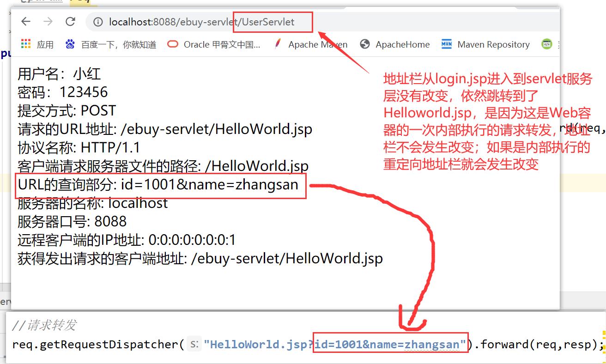Screen dimensions: 606x364
Task: Open the 应用 apps grid bookmark
Action: (x=37, y=44)
